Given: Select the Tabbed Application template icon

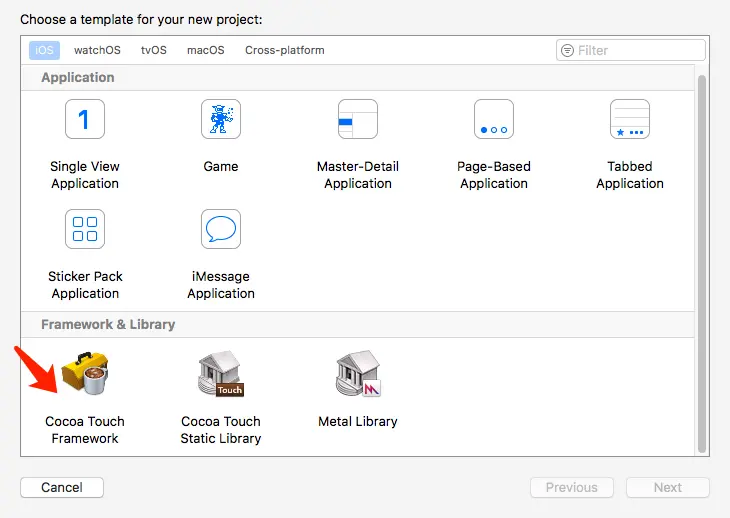Looking at the screenshot, I should 629,120.
